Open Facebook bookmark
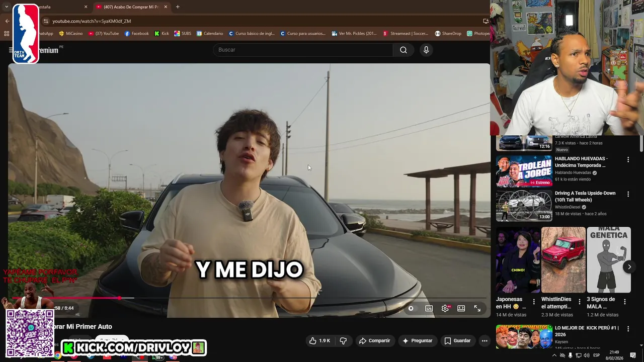Screen dimensions: 644x362 coord(136,34)
